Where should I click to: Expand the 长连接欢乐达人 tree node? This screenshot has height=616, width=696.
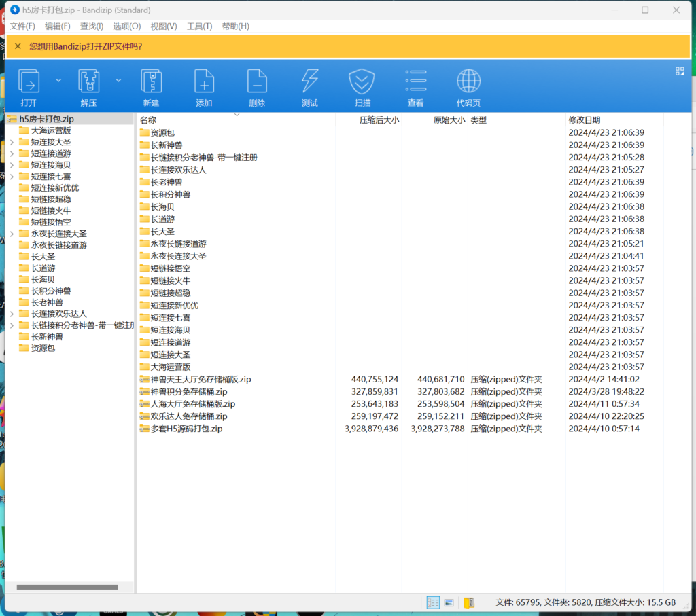[x=12, y=314]
